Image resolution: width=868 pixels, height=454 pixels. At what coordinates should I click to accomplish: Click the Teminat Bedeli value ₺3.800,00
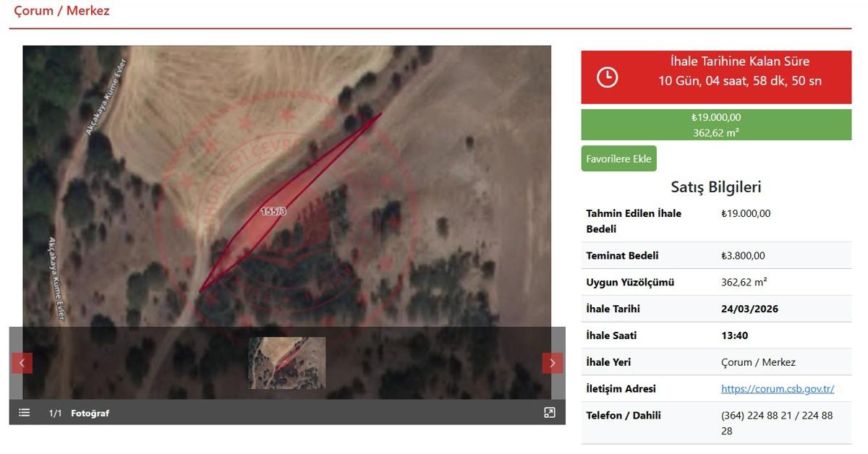(743, 256)
